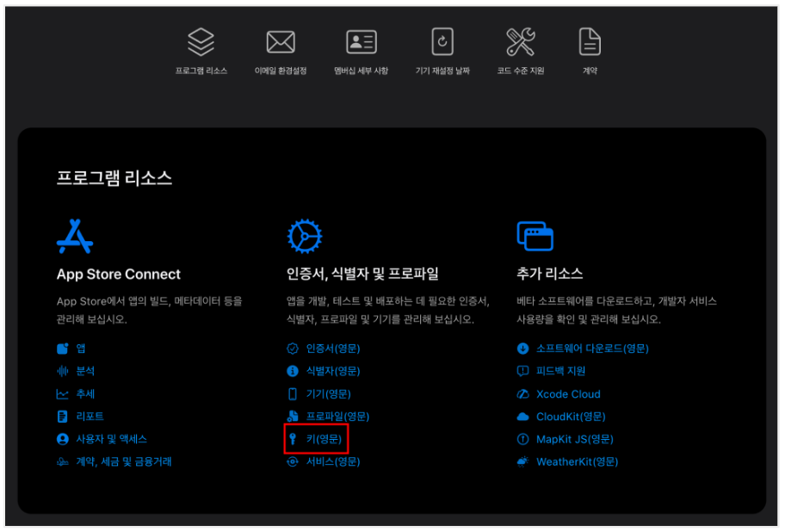Open 기기 재설정 날짜 icon
The image size is (785, 532).
coord(442,41)
